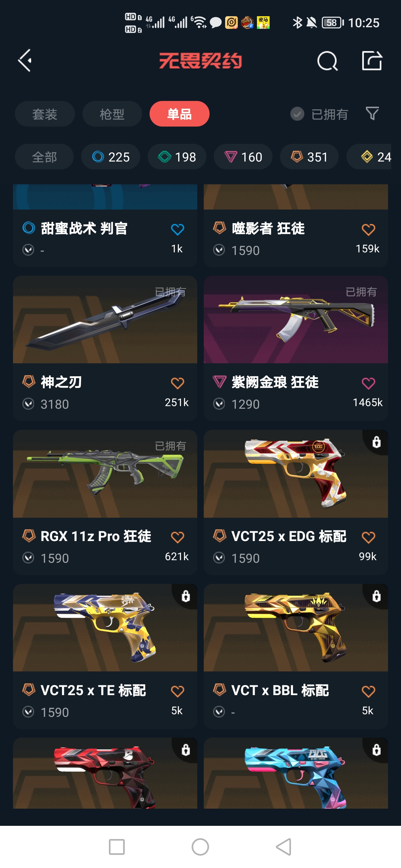Filter by orange tier 351
This screenshot has width=401, height=868.
click(x=309, y=157)
